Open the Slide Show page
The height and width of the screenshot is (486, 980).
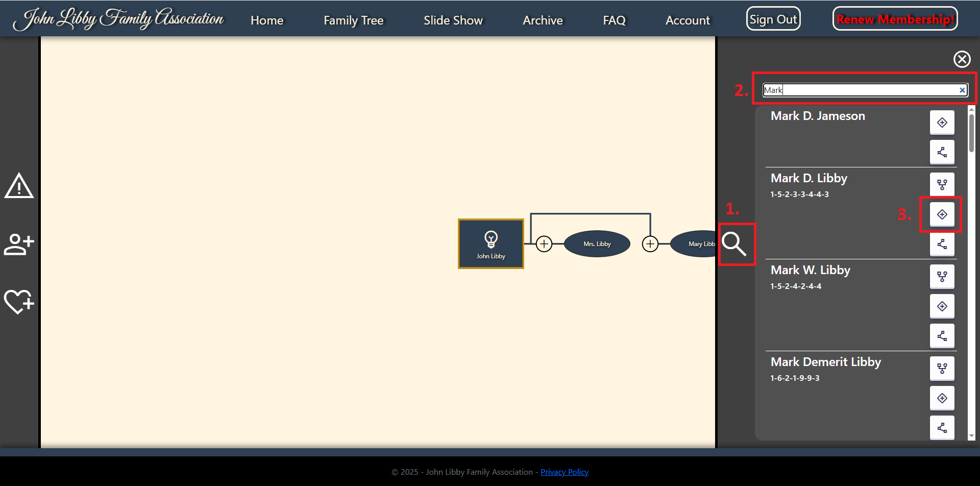(453, 20)
